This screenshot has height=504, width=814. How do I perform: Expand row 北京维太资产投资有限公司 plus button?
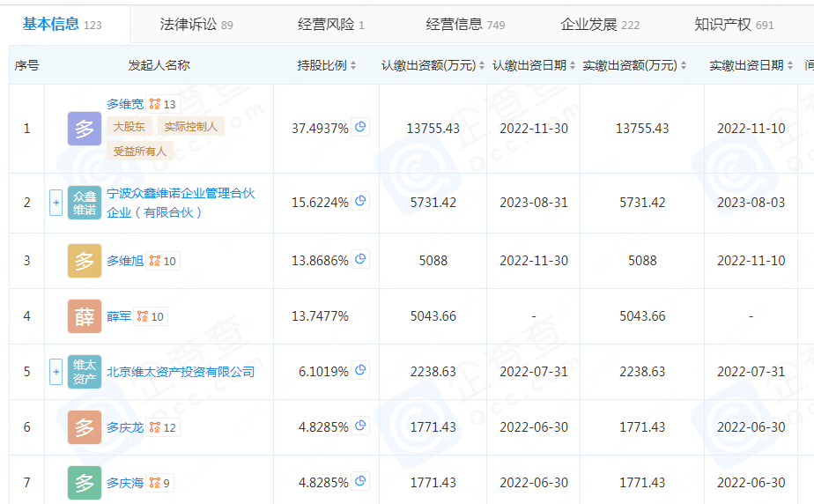(x=56, y=372)
